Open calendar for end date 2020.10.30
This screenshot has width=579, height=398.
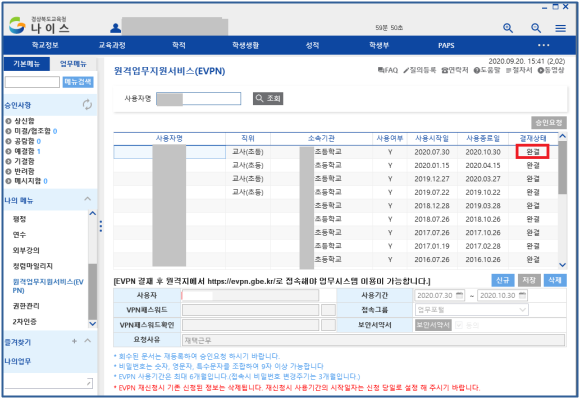522,295
